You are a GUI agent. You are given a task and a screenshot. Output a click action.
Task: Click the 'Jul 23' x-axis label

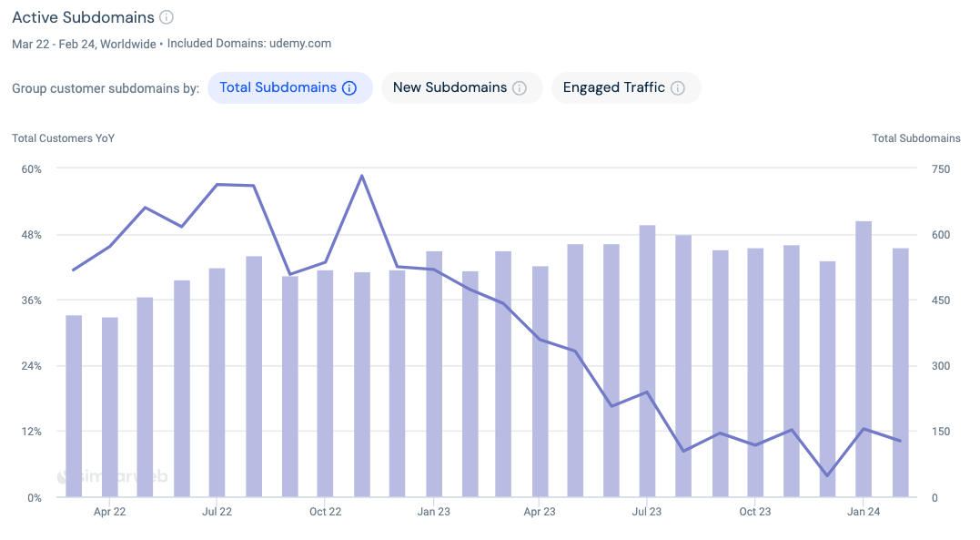click(647, 512)
